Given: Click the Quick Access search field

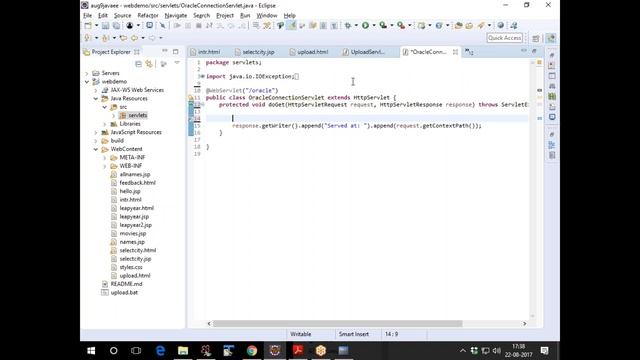Looking at the screenshot, I should coord(504,38).
